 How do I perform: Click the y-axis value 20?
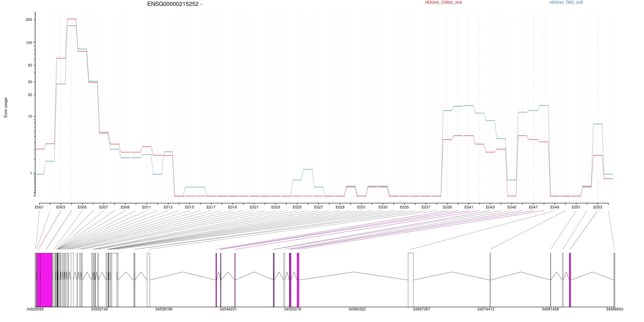[x=30, y=95]
